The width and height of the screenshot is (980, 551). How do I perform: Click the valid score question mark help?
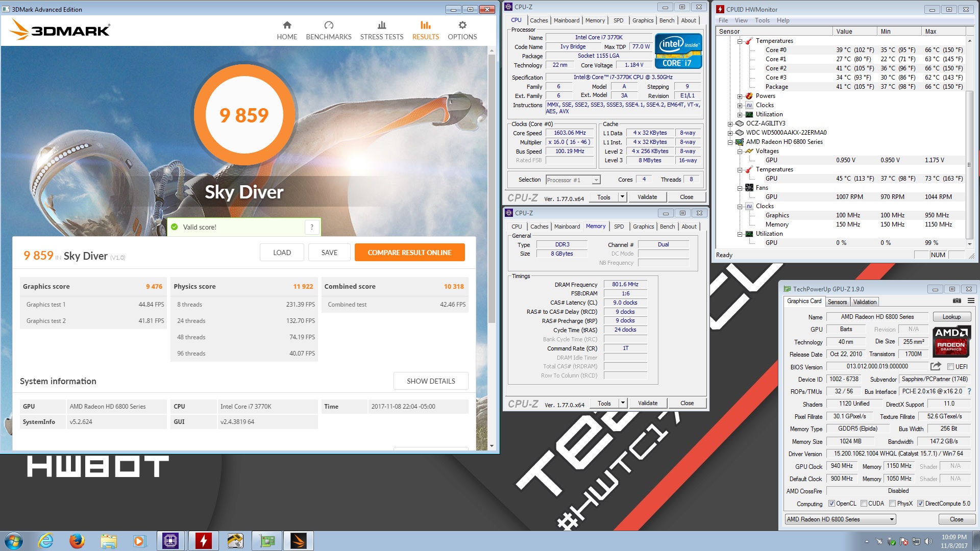pyautogui.click(x=312, y=227)
